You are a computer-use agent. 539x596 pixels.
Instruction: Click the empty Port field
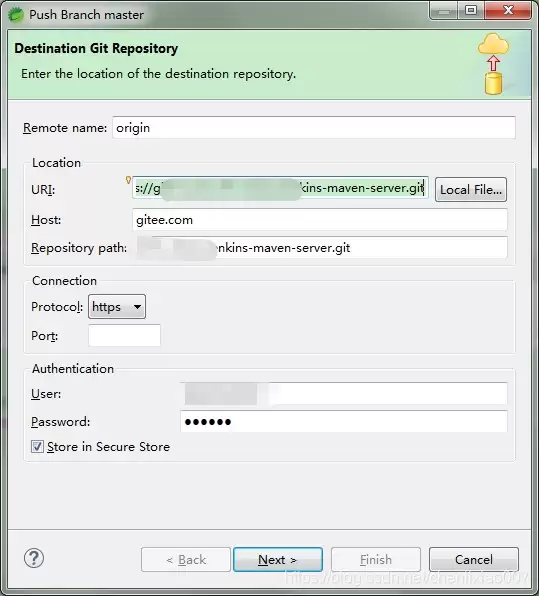coord(124,335)
